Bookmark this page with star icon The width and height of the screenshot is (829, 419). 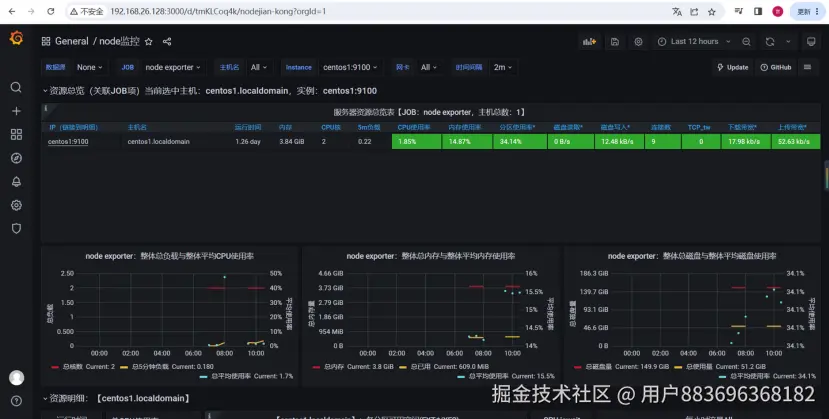click(x=712, y=12)
